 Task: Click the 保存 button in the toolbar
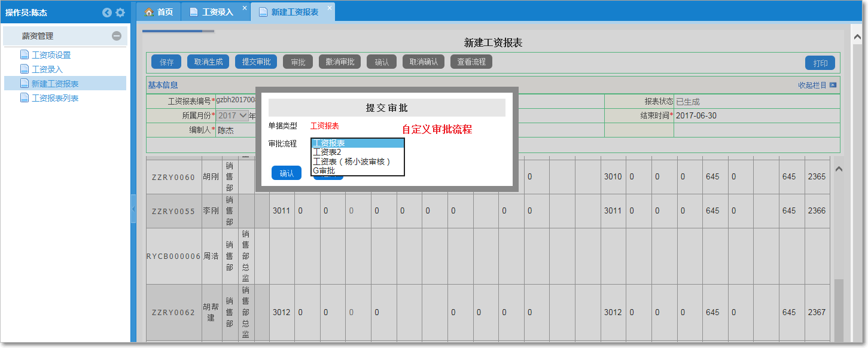166,61
